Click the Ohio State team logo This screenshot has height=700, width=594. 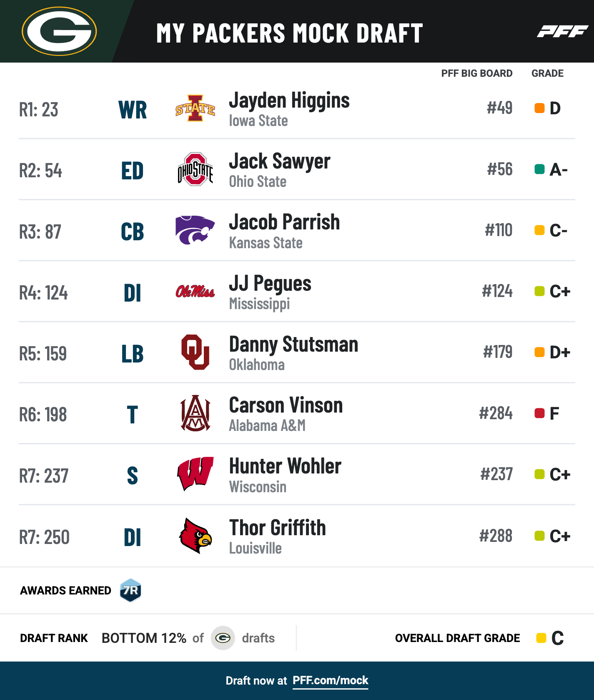coord(195,169)
